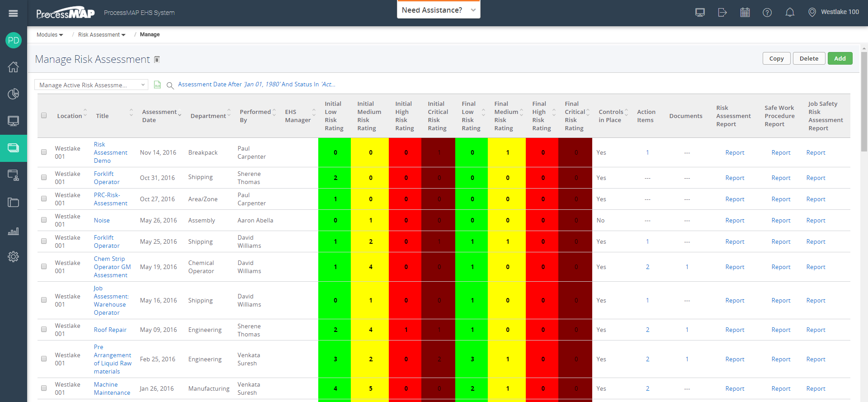Screen dimensions: 868x402
Task: Export list using the green spreadsheet icon
Action: [157, 85]
